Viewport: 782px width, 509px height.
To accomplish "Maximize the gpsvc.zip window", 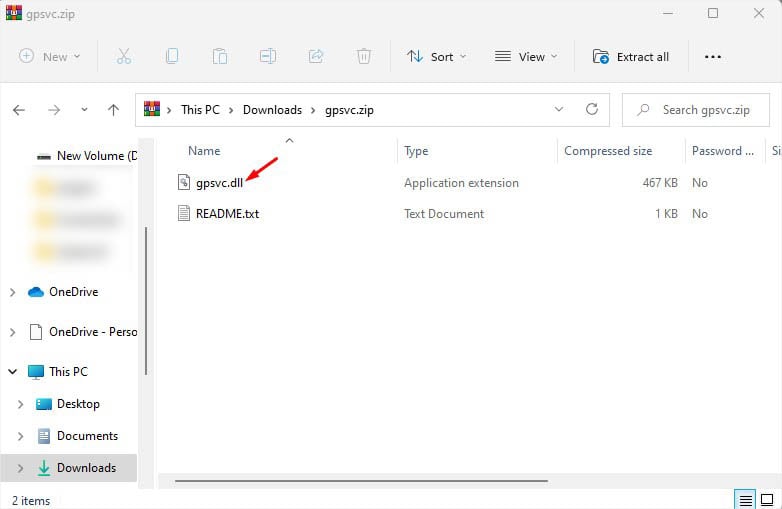I will (x=713, y=13).
